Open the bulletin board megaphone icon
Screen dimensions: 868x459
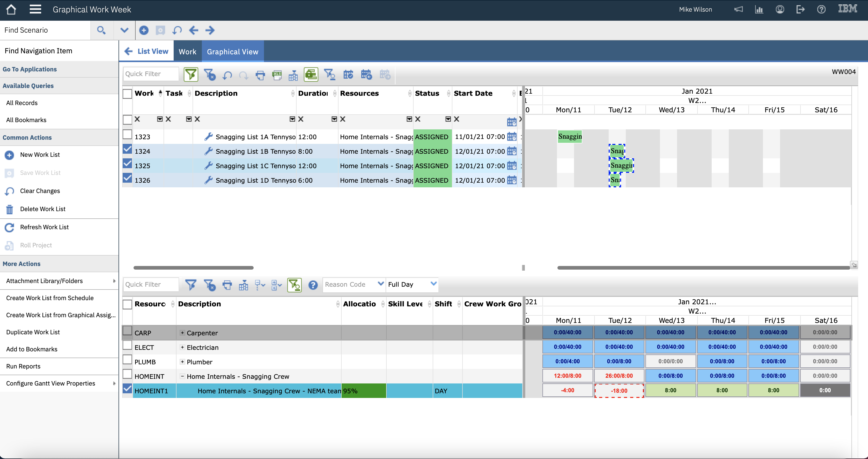point(738,9)
